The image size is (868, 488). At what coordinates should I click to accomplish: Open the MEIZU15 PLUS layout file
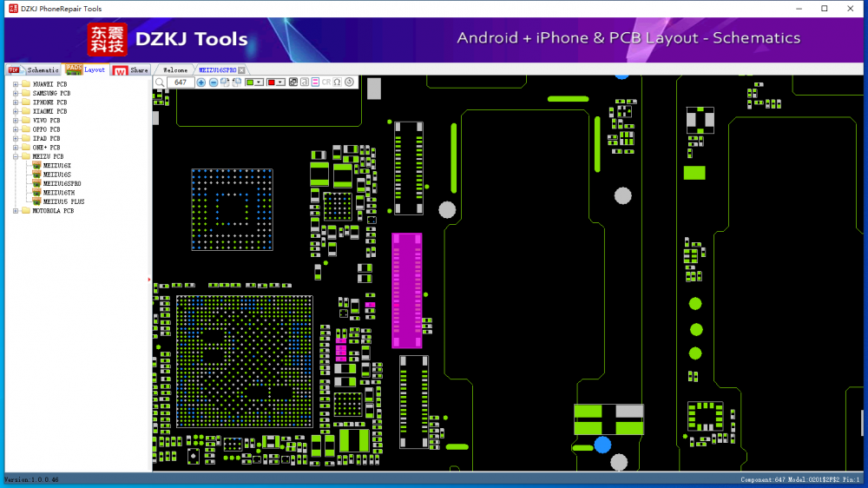click(x=63, y=201)
